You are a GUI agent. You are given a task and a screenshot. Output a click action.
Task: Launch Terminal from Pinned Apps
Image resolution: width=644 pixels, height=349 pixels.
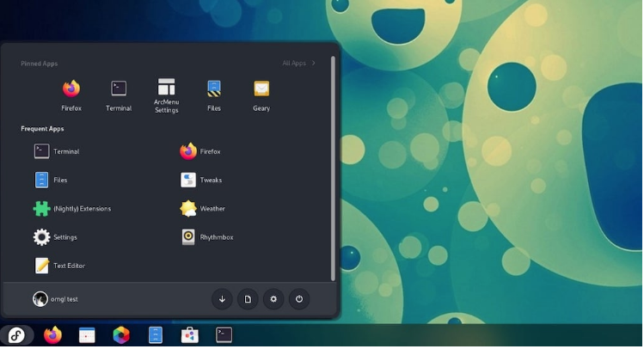point(119,95)
